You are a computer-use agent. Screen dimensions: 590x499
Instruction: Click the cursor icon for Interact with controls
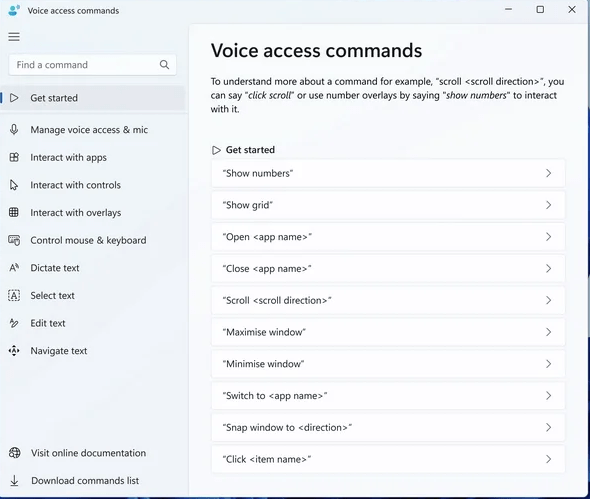point(14,185)
